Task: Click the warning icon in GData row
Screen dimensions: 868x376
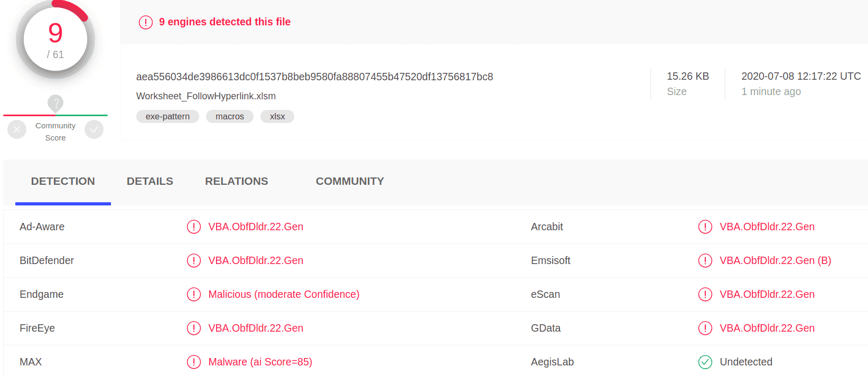Action: point(705,328)
